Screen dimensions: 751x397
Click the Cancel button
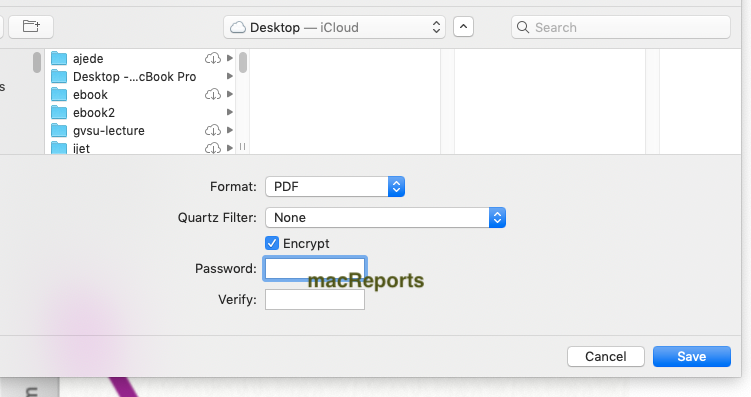pos(605,356)
